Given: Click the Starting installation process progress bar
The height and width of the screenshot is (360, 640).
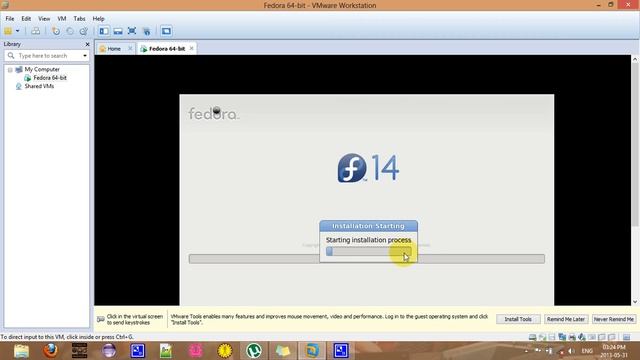Looking at the screenshot, I should click(368, 252).
